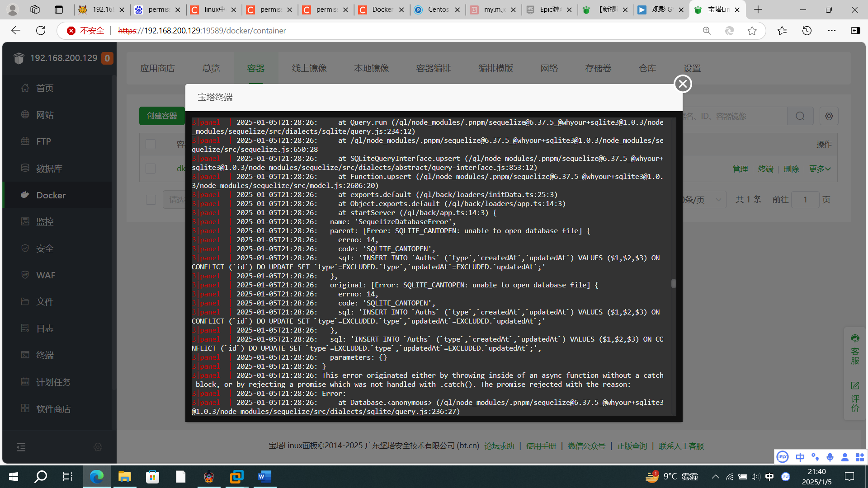Open 评价 floating feedback button
The width and height of the screenshot is (868, 488).
(x=855, y=397)
